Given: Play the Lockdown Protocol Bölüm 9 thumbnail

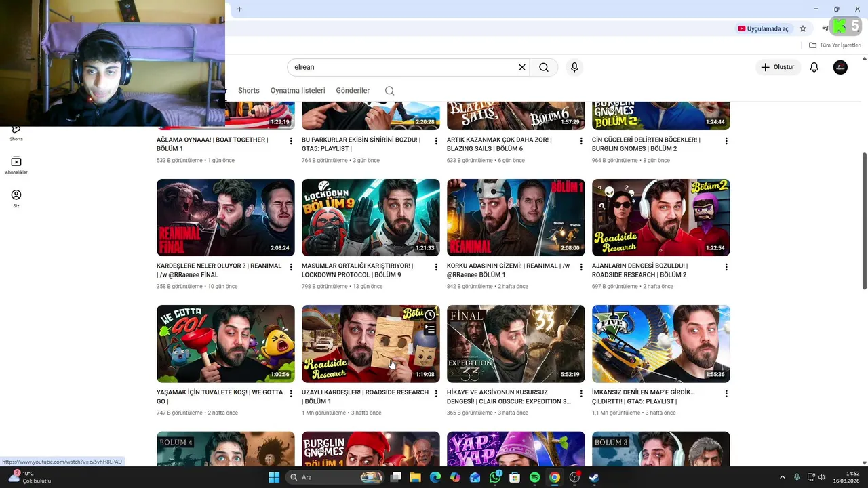Looking at the screenshot, I should pos(371,218).
